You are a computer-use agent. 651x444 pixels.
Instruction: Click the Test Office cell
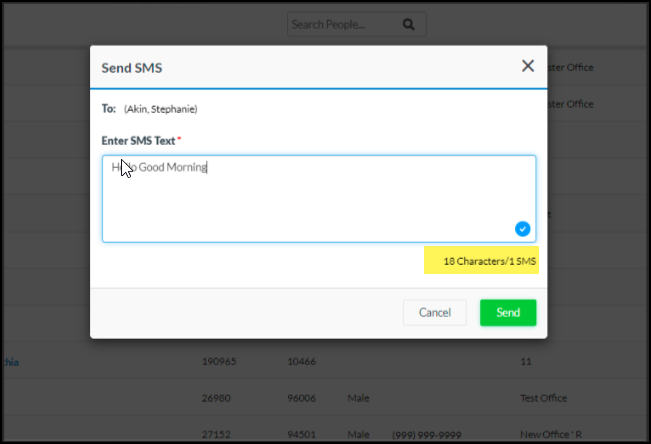tap(544, 398)
